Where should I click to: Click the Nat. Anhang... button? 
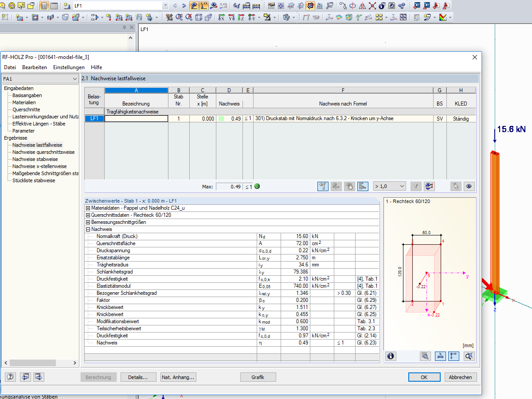click(178, 377)
